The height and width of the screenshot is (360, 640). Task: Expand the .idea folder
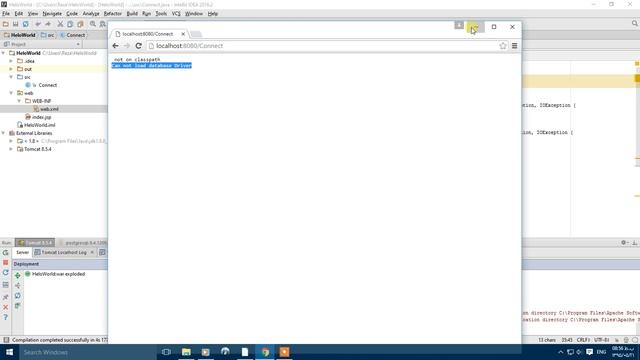pos(11,61)
